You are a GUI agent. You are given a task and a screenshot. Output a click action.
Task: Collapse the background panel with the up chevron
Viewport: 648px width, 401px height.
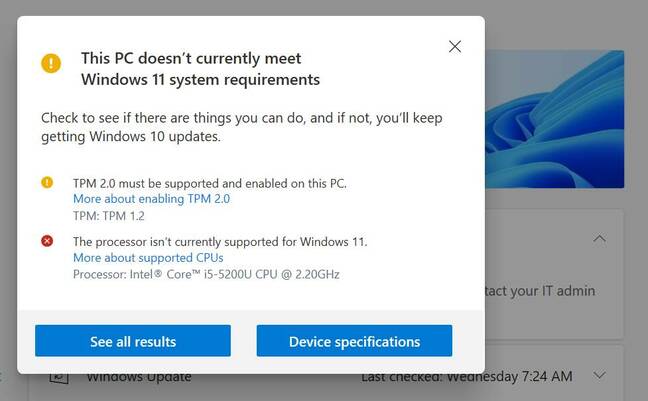599,239
